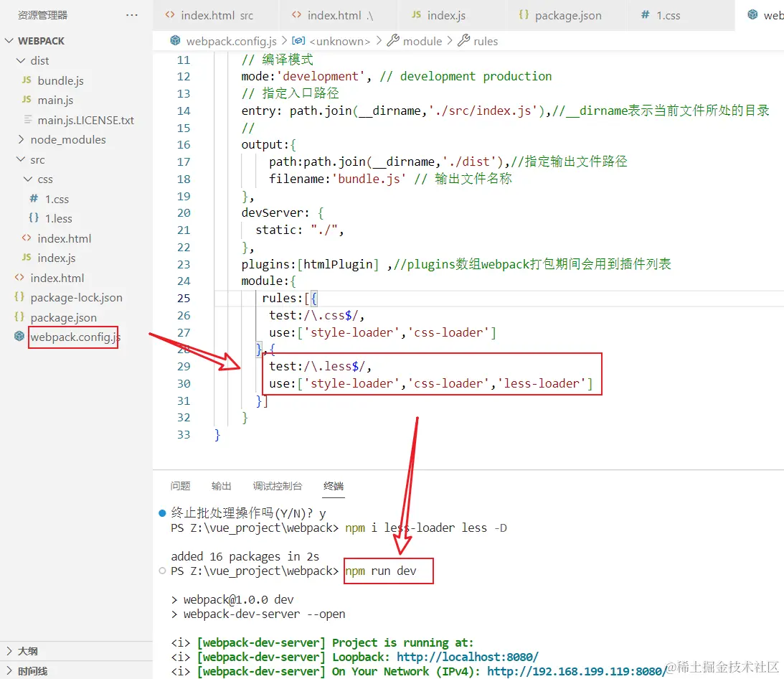Click braces icon of package.json in tree

pyautogui.click(x=19, y=317)
